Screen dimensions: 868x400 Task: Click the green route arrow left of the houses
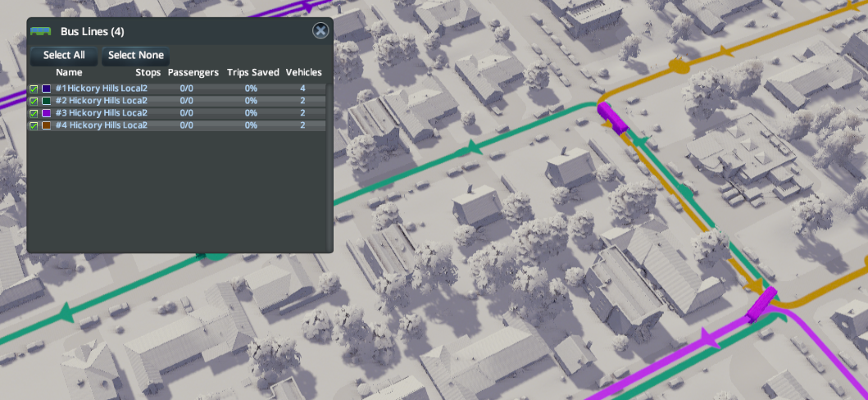point(471,148)
